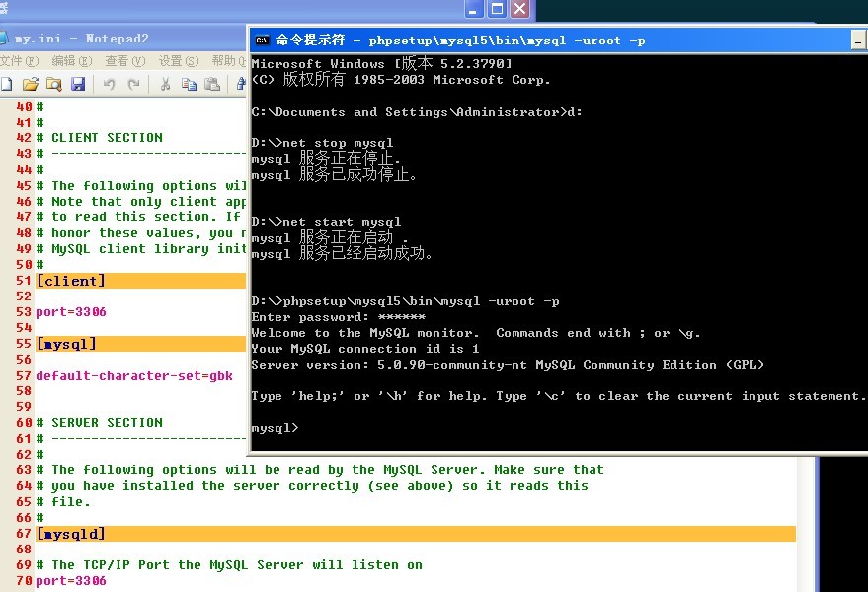The width and height of the screenshot is (868, 592).
Task: Place cursor on the [mysql] section header
Action: (x=140, y=344)
